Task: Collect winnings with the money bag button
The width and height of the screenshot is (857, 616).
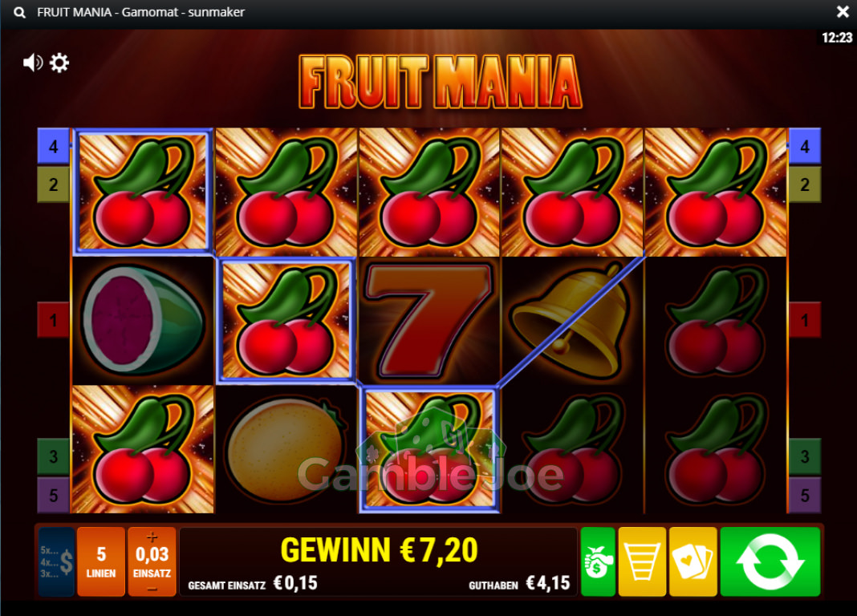Action: point(598,561)
